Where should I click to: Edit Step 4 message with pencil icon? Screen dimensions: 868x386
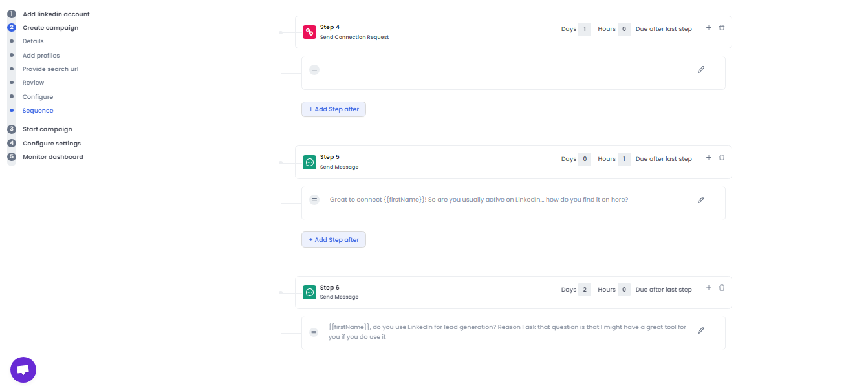pos(701,70)
